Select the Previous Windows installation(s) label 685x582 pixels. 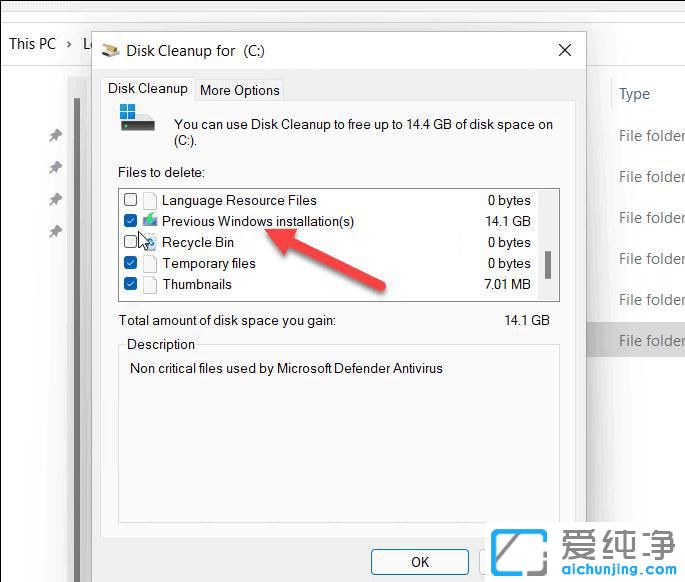click(x=258, y=221)
